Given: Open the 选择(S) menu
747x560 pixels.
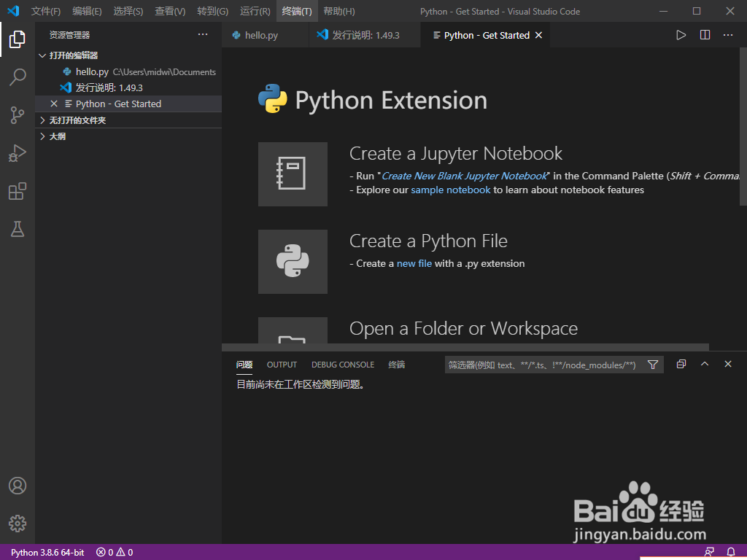Looking at the screenshot, I should pyautogui.click(x=128, y=11).
